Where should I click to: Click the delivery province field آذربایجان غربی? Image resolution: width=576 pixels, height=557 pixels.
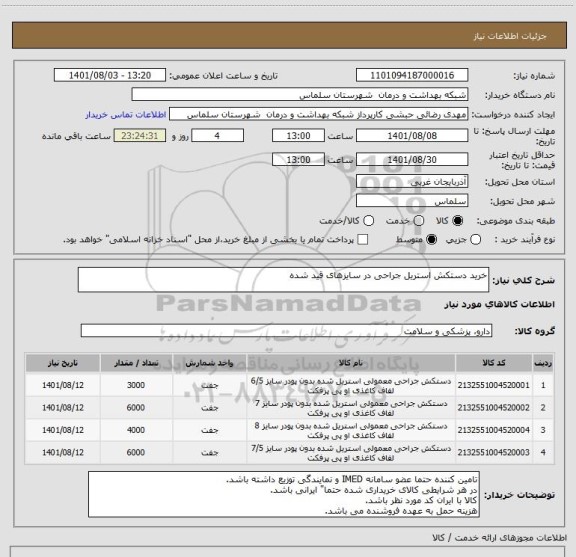(x=412, y=182)
